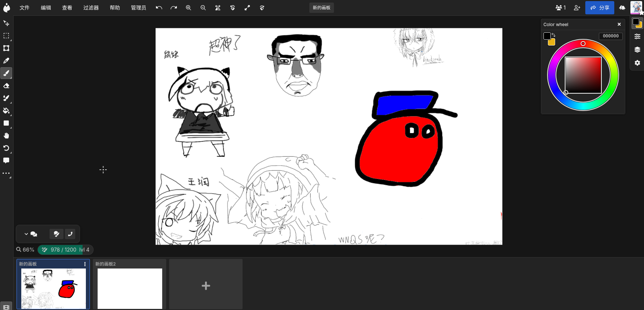Viewport: 644px width, 310px height.
Task: Select the rectangle shape tool
Action: (x=6, y=123)
